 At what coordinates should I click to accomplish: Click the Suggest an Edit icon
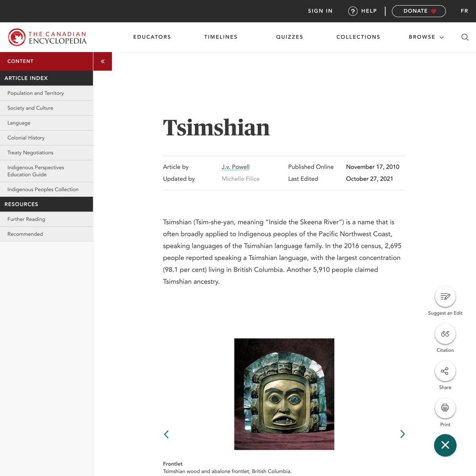point(445,297)
